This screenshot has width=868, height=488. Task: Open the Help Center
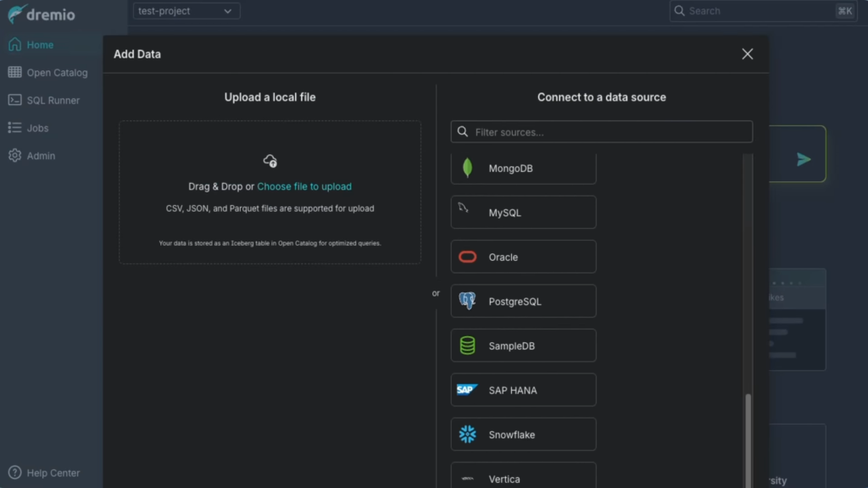coord(44,473)
